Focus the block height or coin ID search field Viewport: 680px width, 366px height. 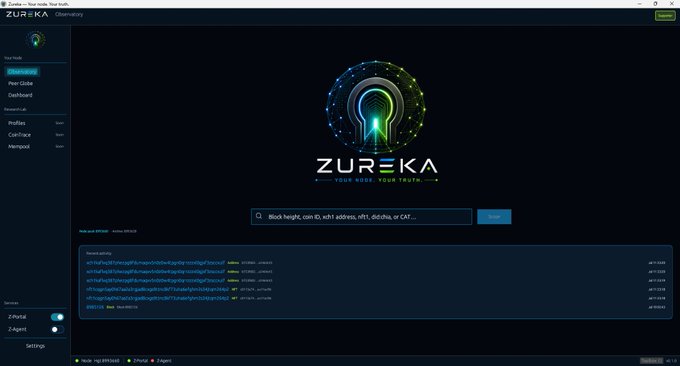point(361,217)
